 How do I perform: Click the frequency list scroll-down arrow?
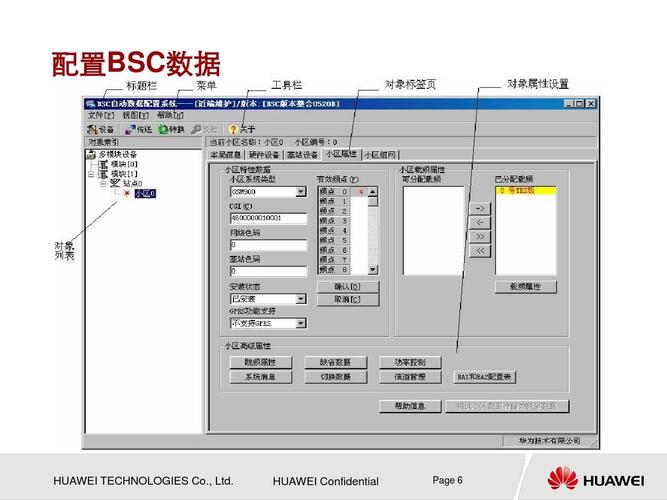pos(373,269)
